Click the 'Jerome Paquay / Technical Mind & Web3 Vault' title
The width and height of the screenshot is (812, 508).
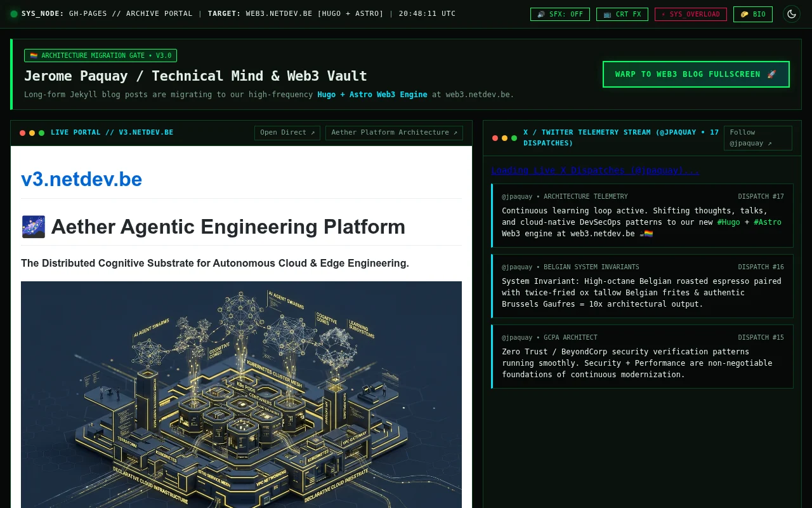pos(195,76)
